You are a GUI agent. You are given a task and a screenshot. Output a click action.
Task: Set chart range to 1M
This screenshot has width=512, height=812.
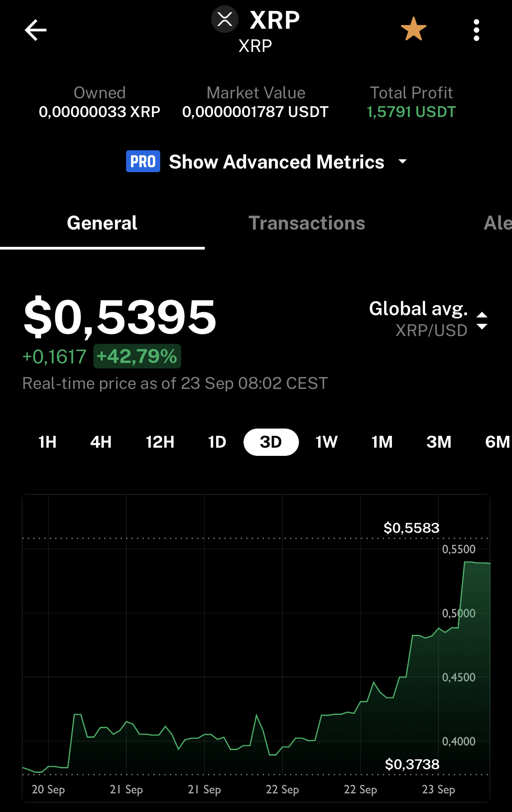pyautogui.click(x=382, y=442)
